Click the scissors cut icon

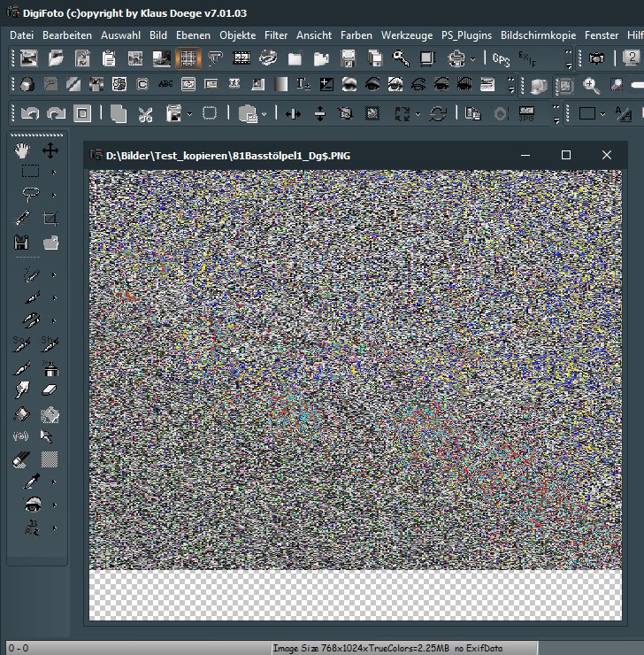click(x=145, y=114)
